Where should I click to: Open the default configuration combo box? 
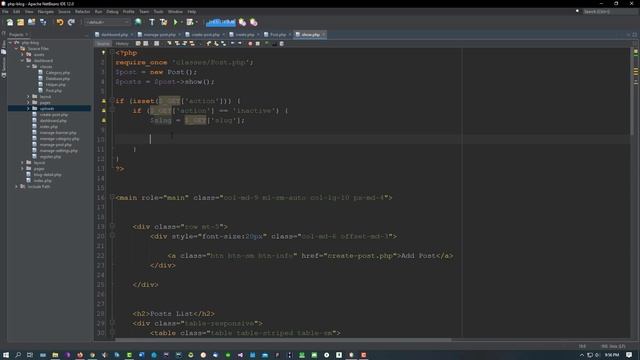pos(107,22)
